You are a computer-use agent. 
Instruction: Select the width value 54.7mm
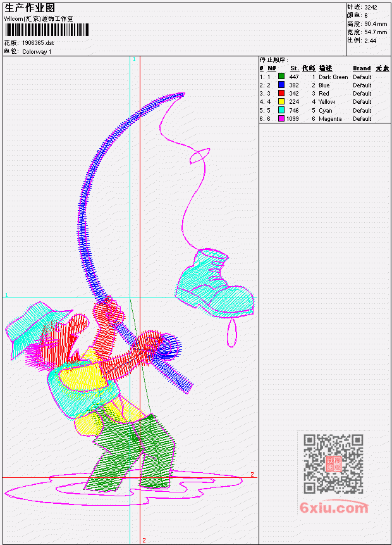[x=376, y=32]
